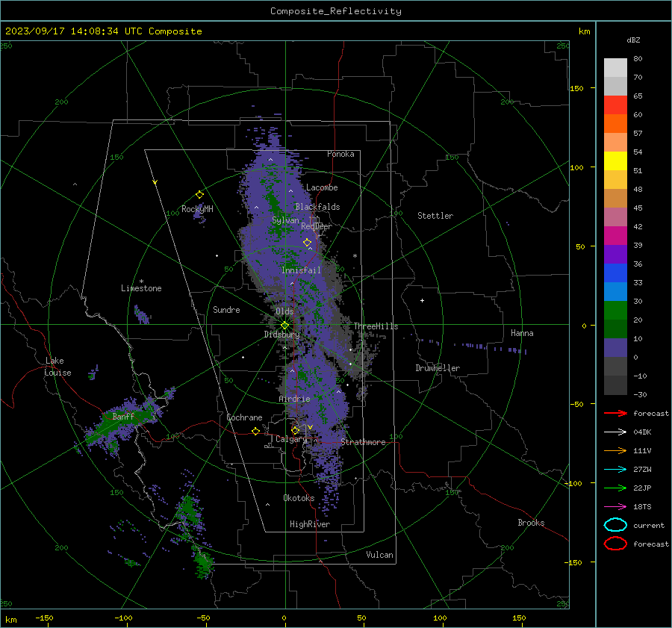Click the RockyMH label
The height and width of the screenshot is (628, 672).
(x=197, y=209)
